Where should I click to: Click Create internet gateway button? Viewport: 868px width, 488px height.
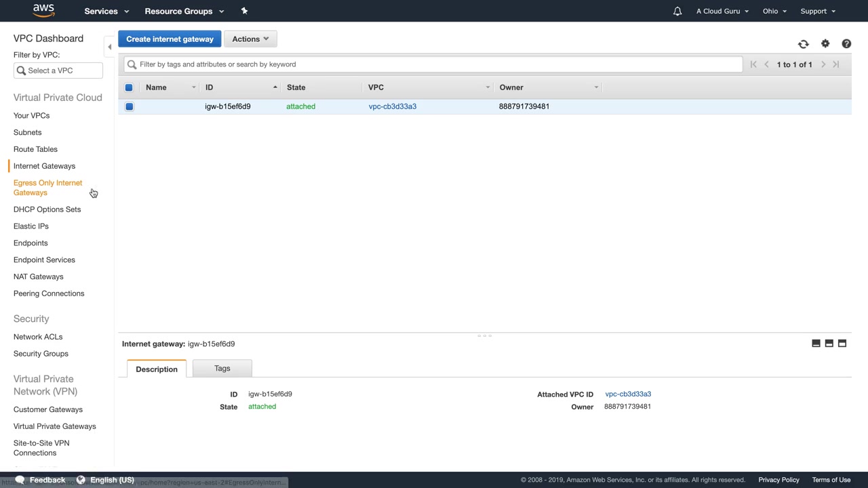tap(170, 39)
